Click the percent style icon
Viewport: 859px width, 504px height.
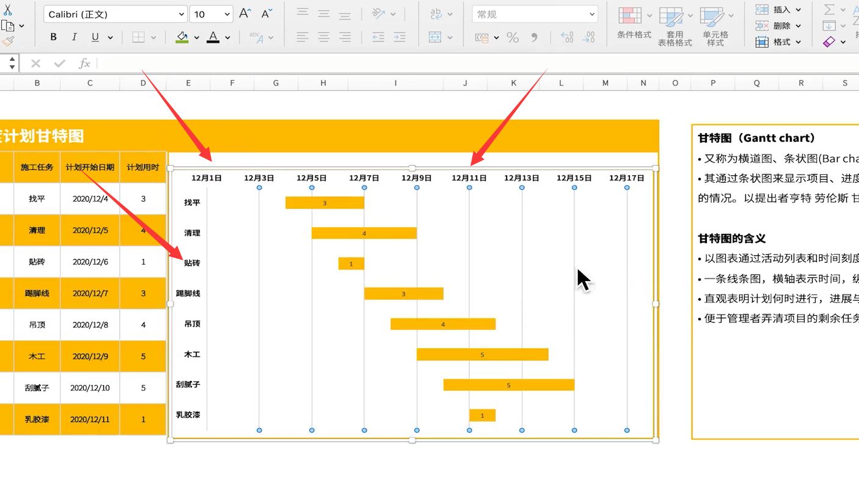(513, 38)
